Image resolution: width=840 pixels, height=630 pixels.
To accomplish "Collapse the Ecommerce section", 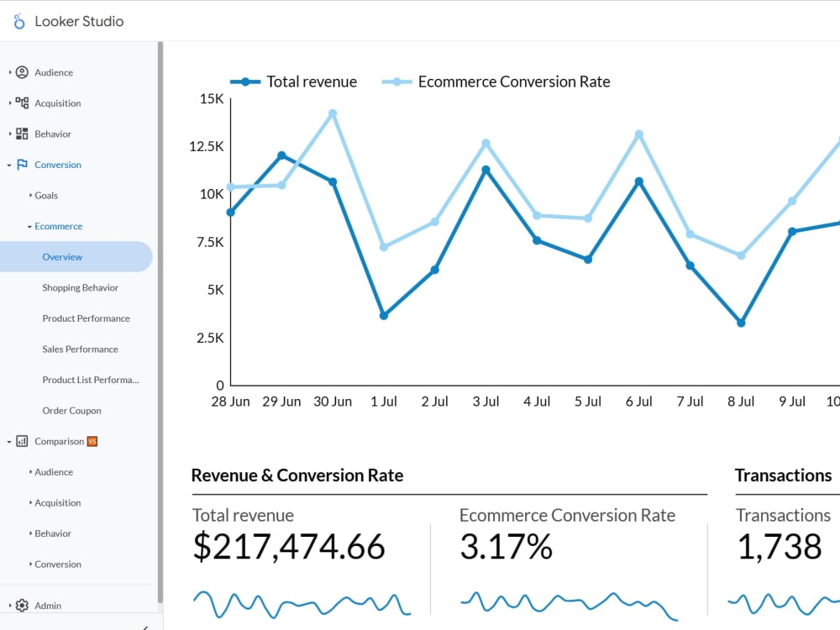I will click(x=59, y=226).
